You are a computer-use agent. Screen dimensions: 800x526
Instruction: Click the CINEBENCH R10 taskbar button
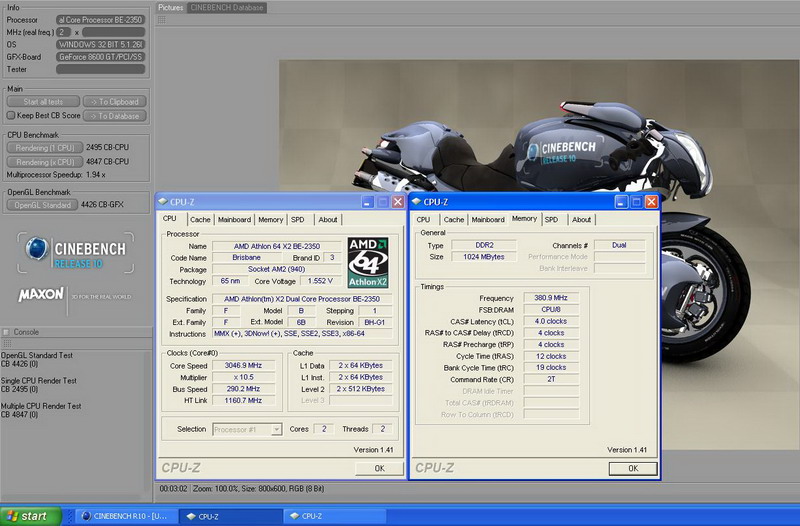pyautogui.click(x=123, y=516)
